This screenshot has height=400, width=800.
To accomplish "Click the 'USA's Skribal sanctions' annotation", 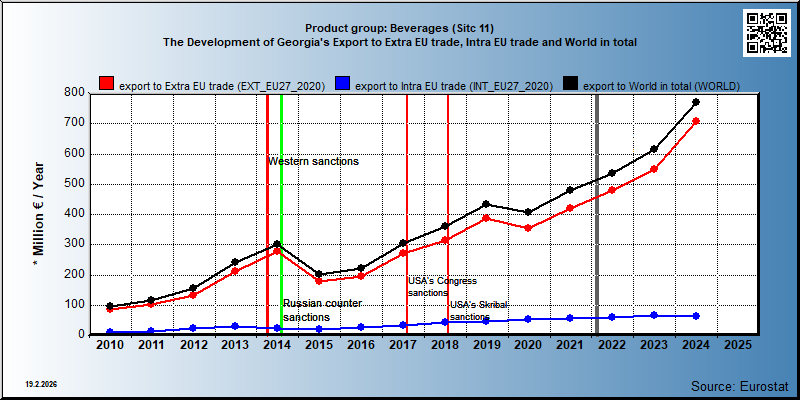I will coord(479,311).
